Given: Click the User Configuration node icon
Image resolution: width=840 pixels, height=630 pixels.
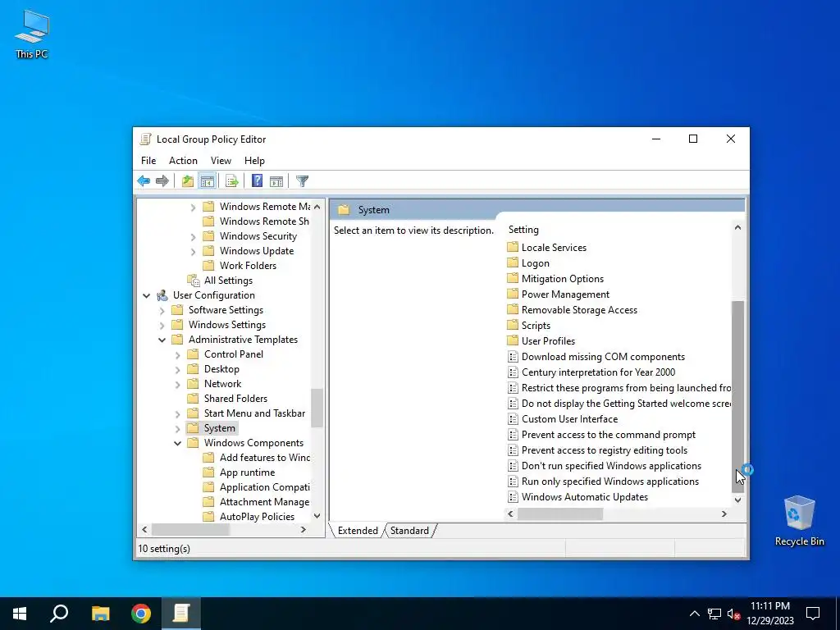Looking at the screenshot, I should pos(162,295).
